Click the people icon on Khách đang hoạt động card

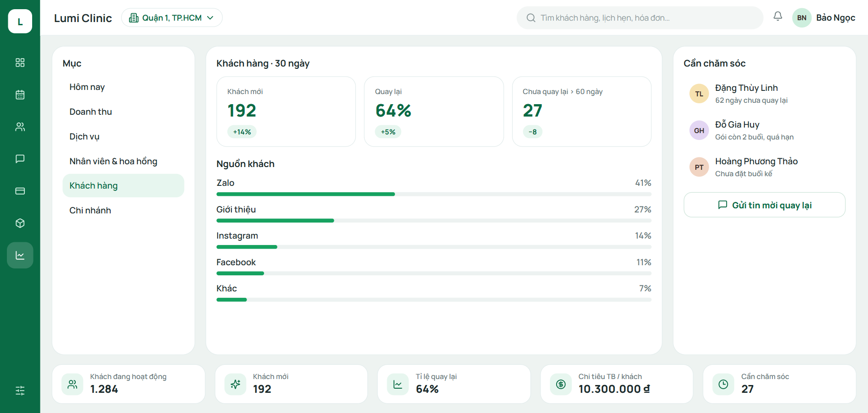(73, 384)
